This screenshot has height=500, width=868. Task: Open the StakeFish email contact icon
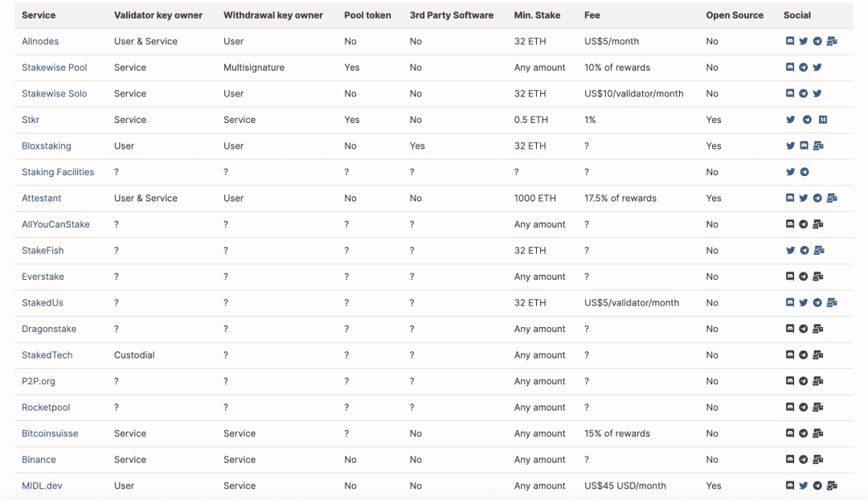[819, 250]
